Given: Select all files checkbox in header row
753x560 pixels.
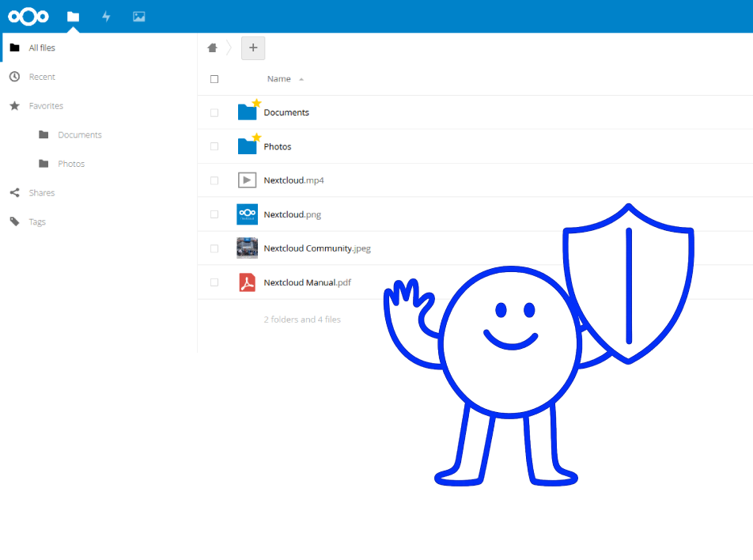Looking at the screenshot, I should tap(214, 79).
